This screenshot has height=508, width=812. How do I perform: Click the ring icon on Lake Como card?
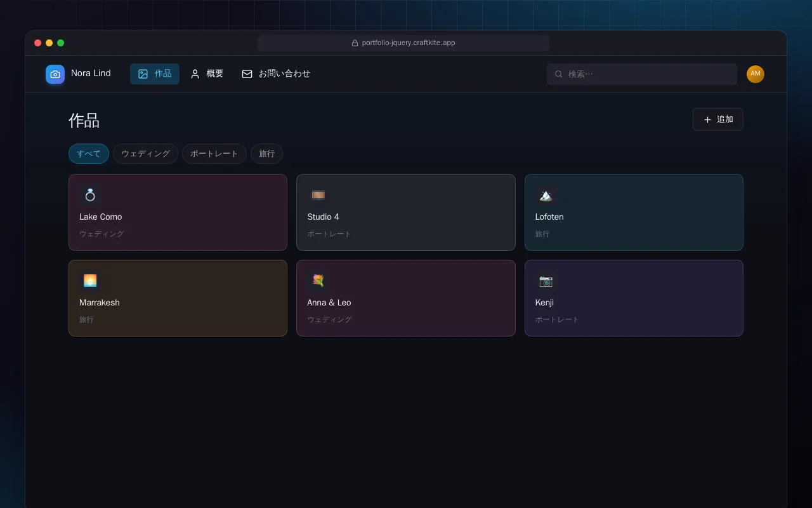pos(90,195)
